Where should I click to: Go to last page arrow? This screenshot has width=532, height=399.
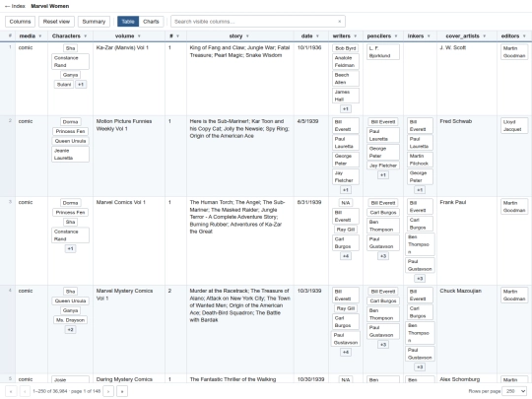tap(122, 391)
